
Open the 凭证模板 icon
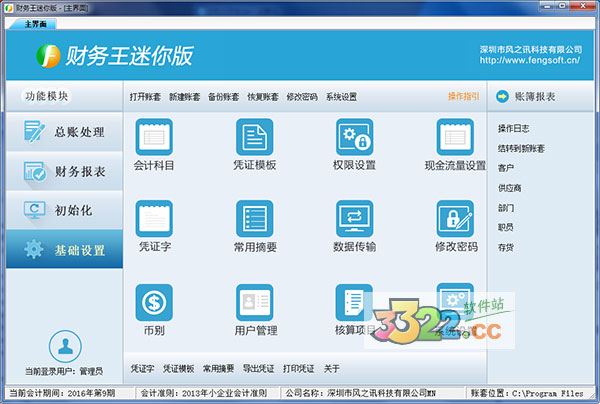pos(254,137)
